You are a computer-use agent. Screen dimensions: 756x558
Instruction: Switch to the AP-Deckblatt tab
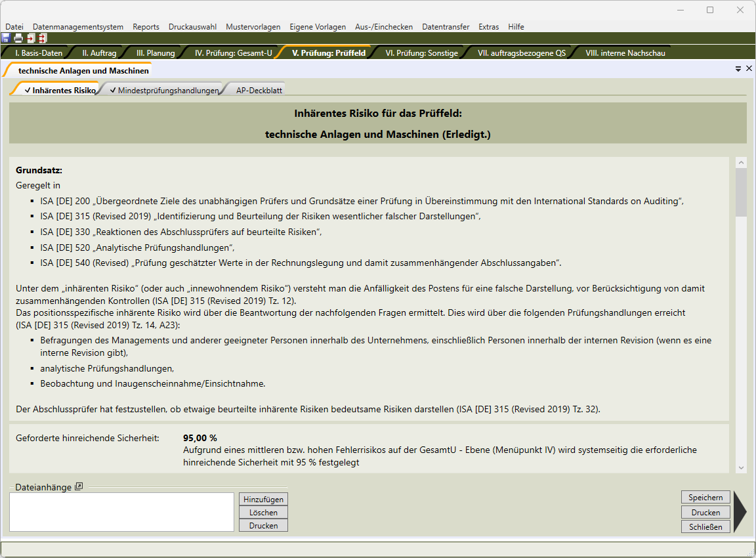(259, 91)
